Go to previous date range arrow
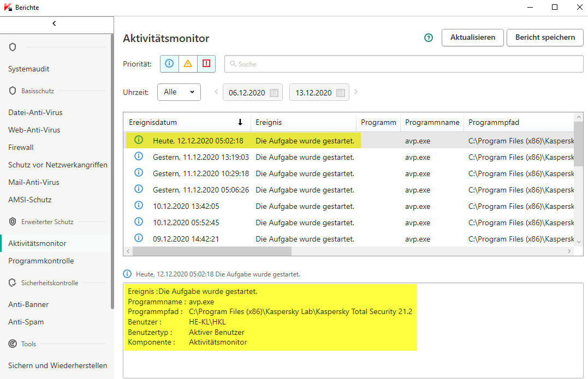This screenshot has height=379, width=588. click(216, 92)
